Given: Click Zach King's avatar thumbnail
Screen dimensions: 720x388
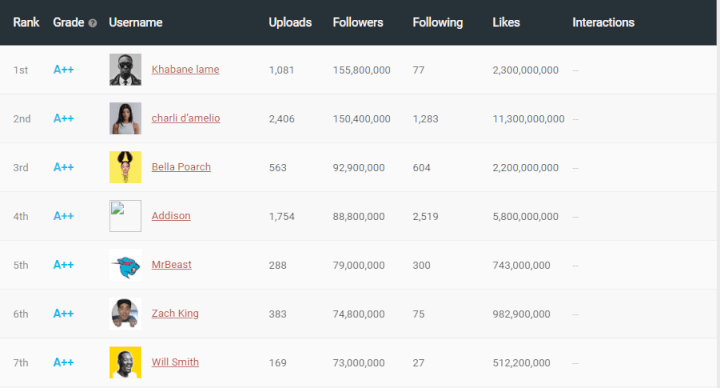Looking at the screenshot, I should click(x=125, y=314).
